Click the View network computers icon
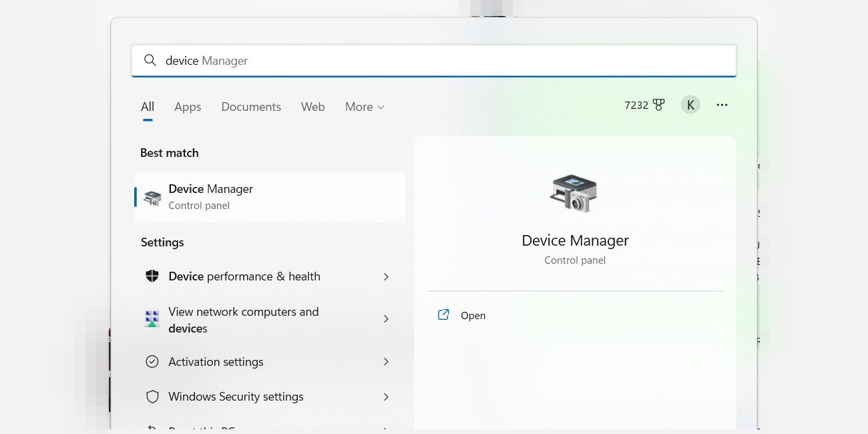 [152, 318]
